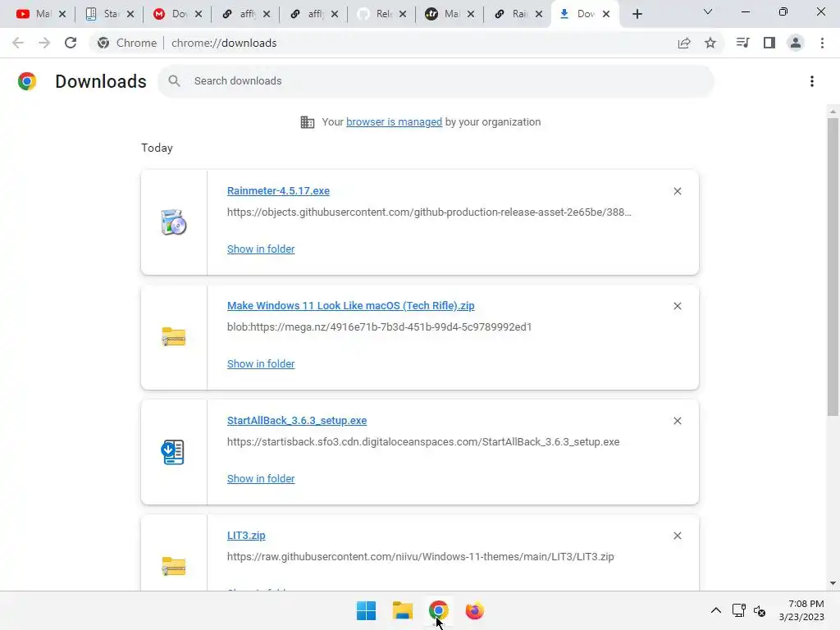Click the Rainmeter installer file icon

[x=174, y=222]
